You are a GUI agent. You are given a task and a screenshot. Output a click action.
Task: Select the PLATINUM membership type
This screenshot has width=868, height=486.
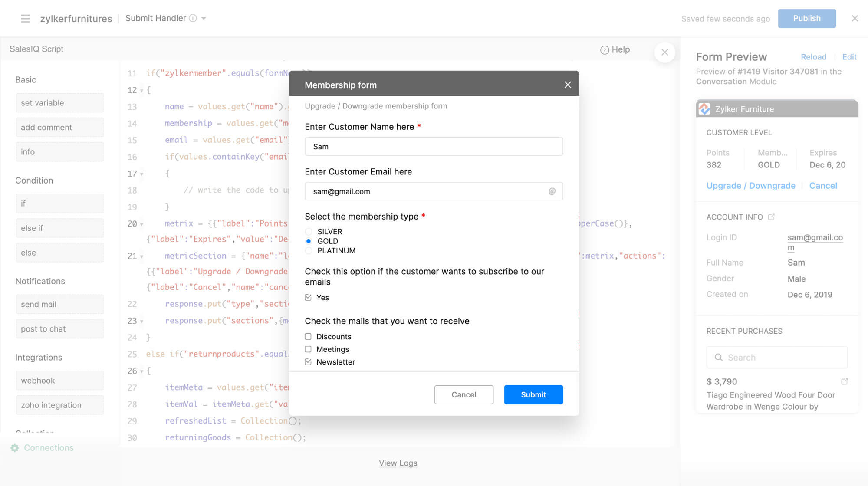[x=308, y=250]
